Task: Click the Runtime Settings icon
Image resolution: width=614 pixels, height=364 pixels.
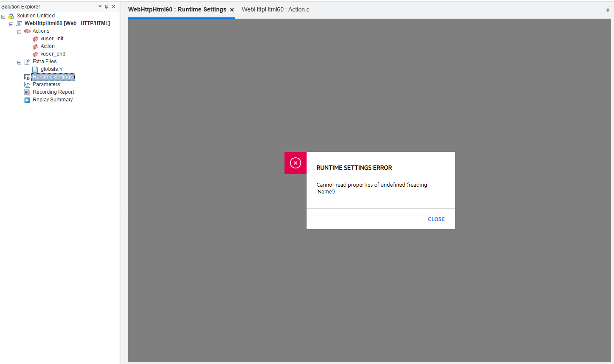Action: pos(27,77)
